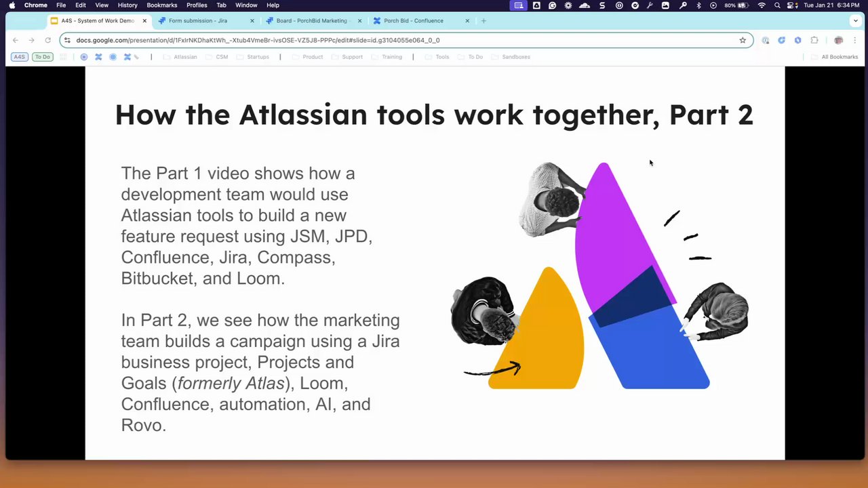Open the Profiles menu
The height and width of the screenshot is (488, 868).
197,5
